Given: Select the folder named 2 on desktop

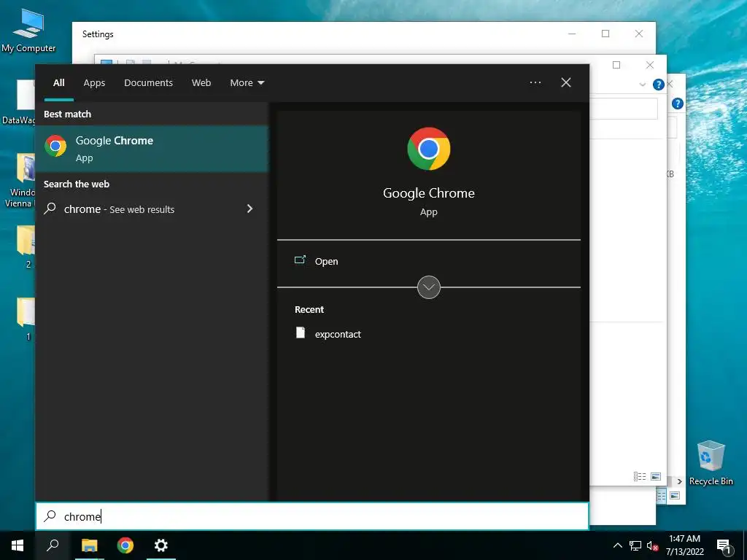Looking at the screenshot, I should (26, 246).
